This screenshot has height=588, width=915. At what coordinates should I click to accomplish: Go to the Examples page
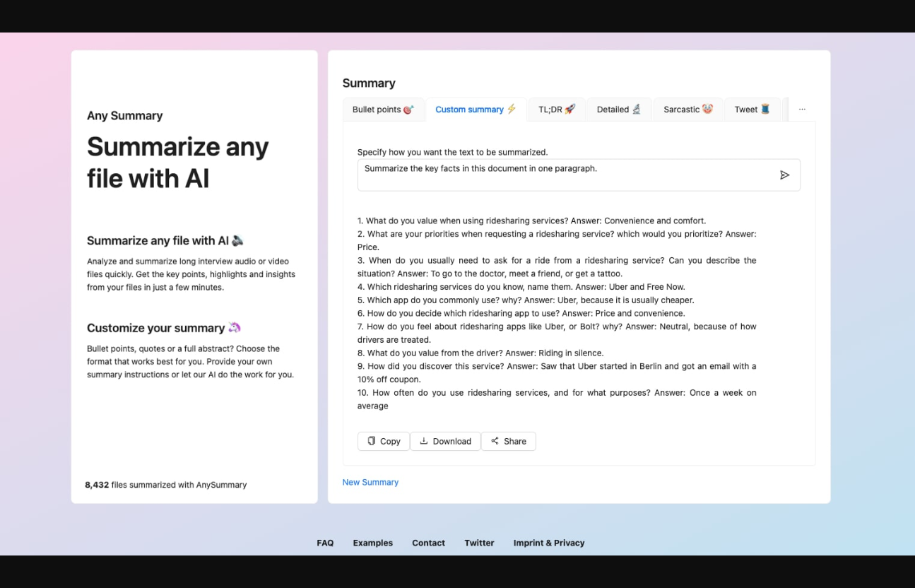point(372,543)
